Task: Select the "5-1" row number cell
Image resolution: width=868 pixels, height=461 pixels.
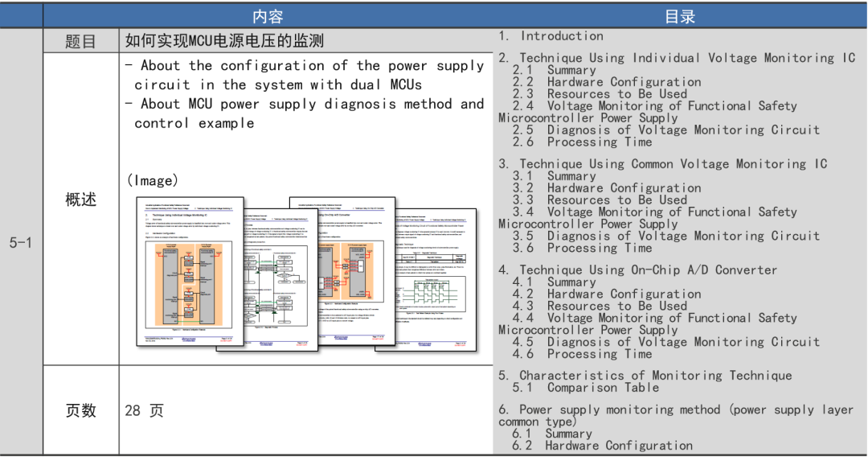Action: [21, 242]
